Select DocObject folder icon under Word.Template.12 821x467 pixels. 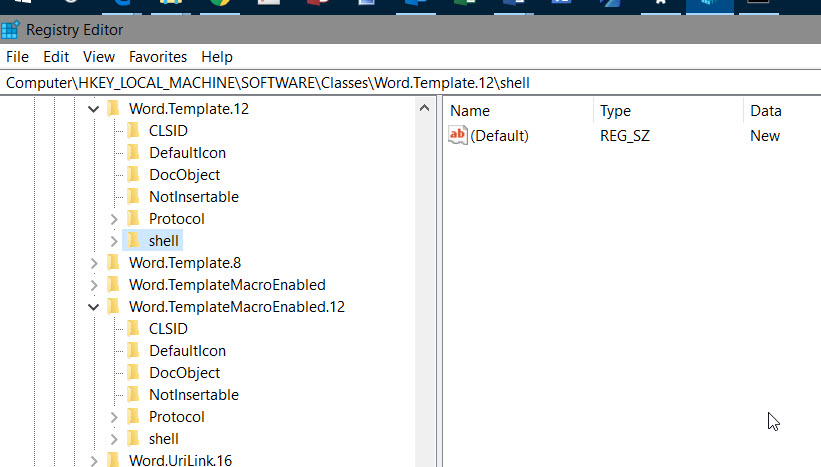(x=133, y=174)
